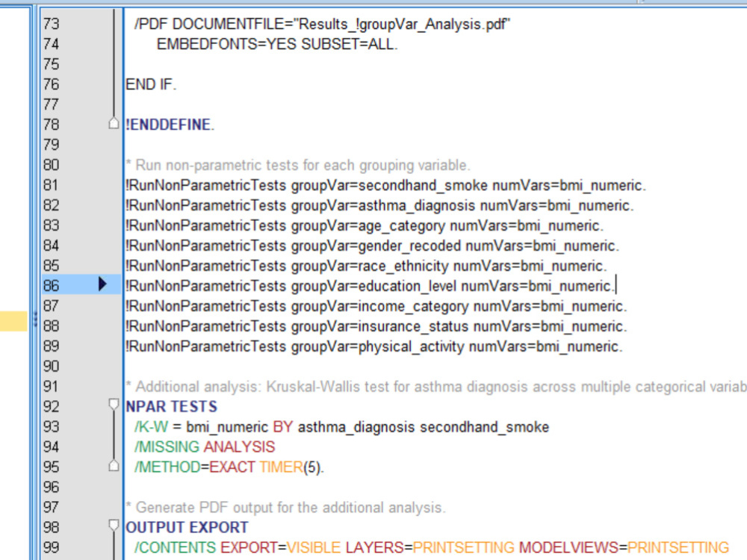Click the /CONTENTS subcommand on line 99
The height and width of the screenshot is (560, 747).
[175, 547]
